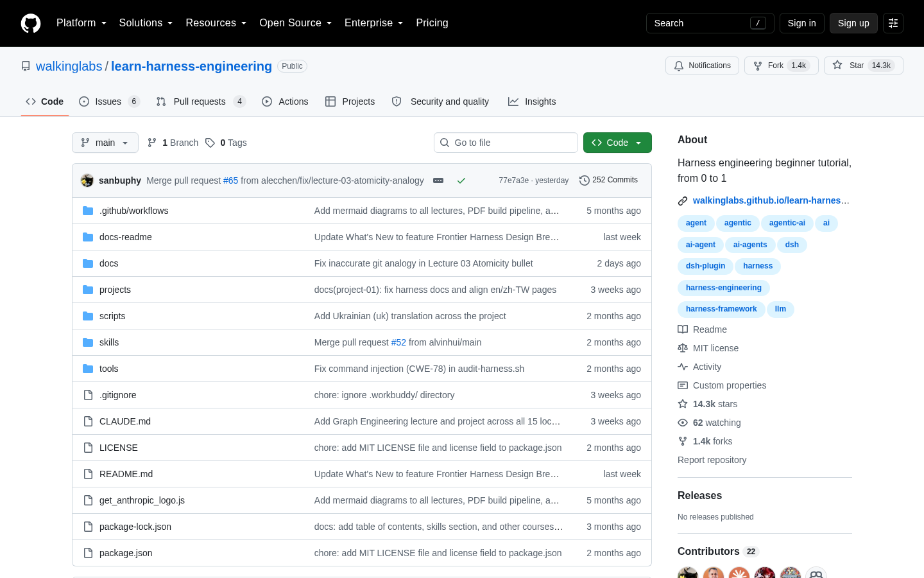
Task: View the 252 Commits history
Action: tap(608, 180)
